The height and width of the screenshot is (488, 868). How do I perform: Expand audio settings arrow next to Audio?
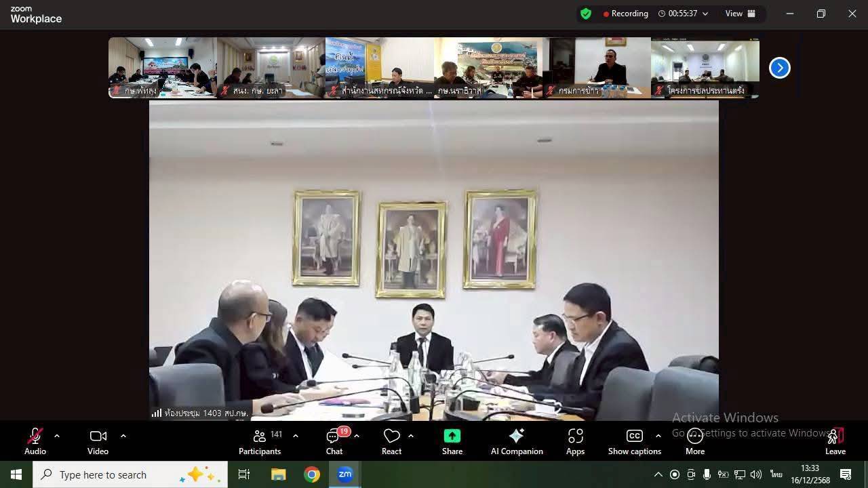pyautogui.click(x=57, y=436)
